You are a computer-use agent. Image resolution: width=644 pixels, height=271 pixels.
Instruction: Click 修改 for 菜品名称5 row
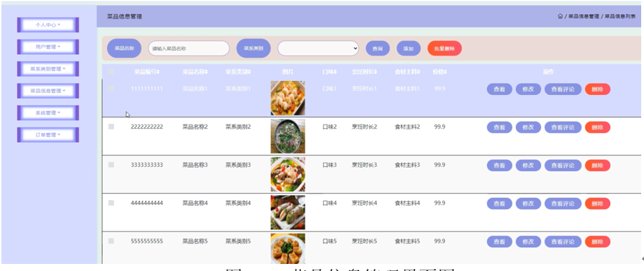(x=528, y=241)
